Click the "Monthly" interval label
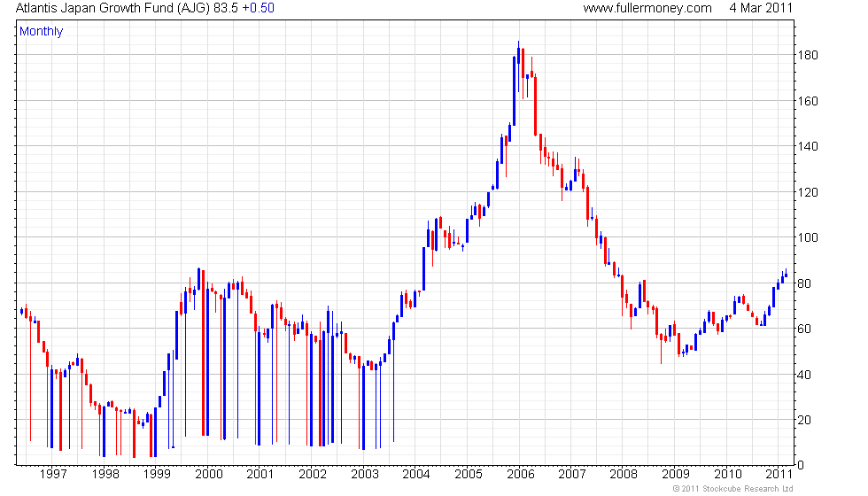 click(41, 32)
